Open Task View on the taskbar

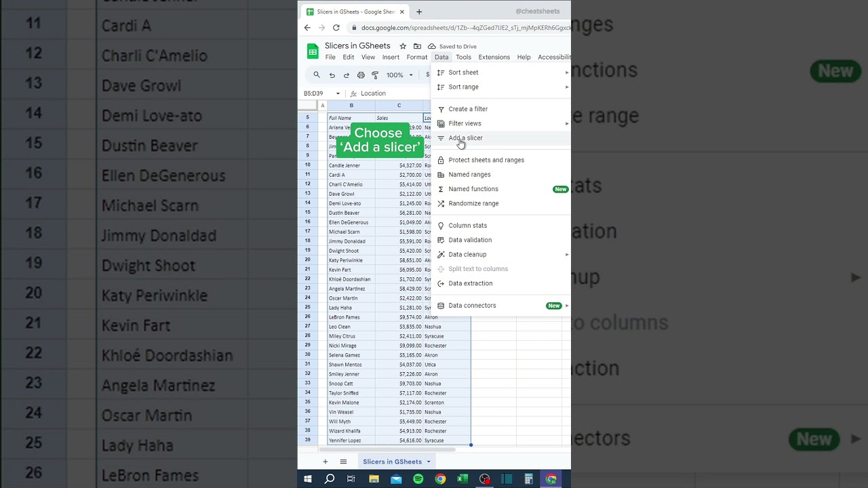click(x=351, y=479)
